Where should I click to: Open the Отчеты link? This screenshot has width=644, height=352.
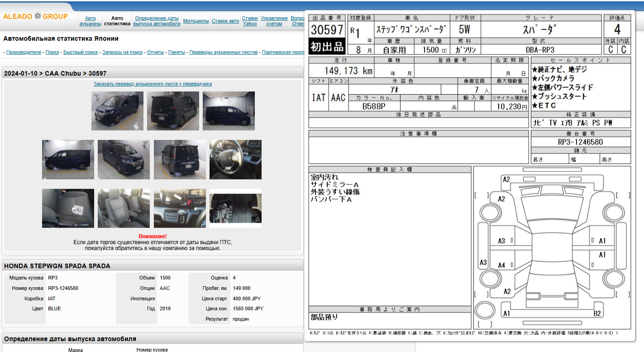(x=155, y=52)
